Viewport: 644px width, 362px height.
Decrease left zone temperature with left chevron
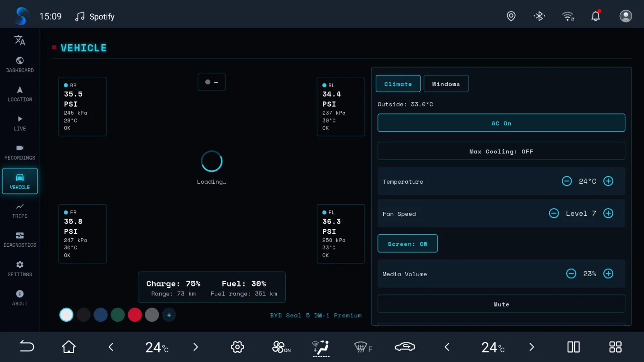[x=111, y=347]
